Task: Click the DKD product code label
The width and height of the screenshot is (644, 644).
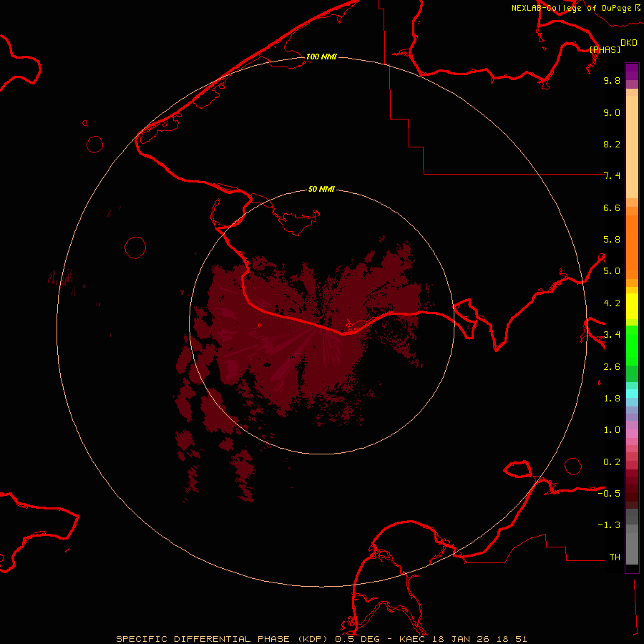Action: coord(629,42)
